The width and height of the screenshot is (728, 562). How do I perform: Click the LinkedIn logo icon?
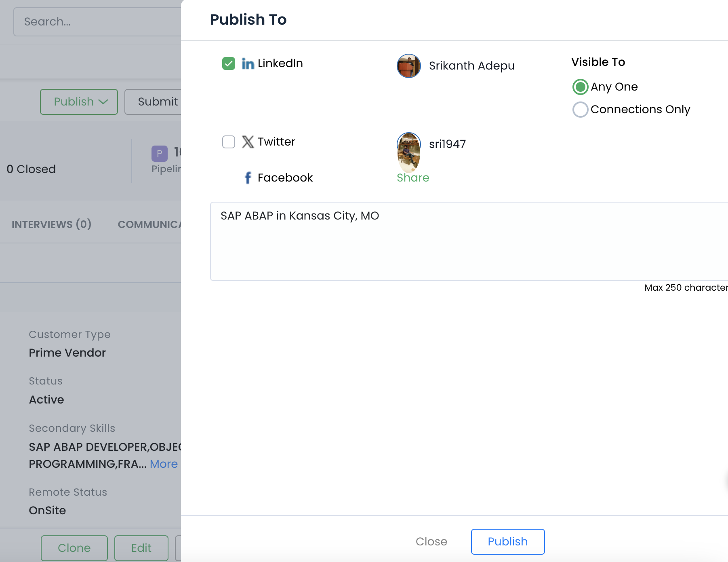248,63
